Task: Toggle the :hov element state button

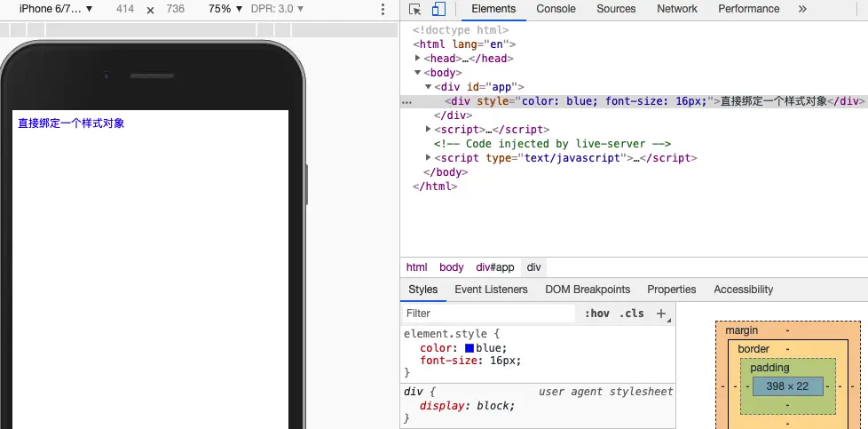Action: pos(596,314)
